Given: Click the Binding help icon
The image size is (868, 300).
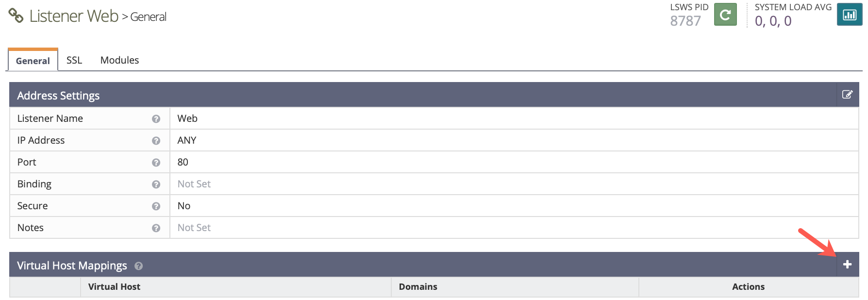Looking at the screenshot, I should click(x=156, y=184).
